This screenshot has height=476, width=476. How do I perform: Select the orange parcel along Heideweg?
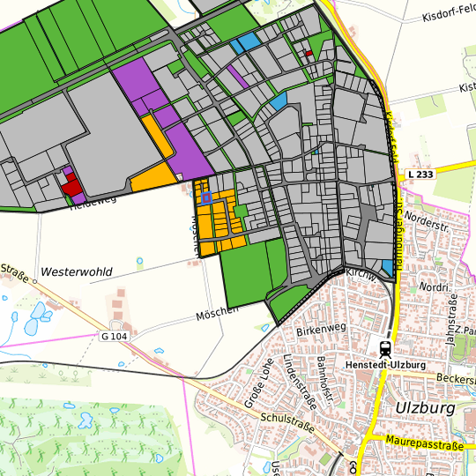click(154, 177)
